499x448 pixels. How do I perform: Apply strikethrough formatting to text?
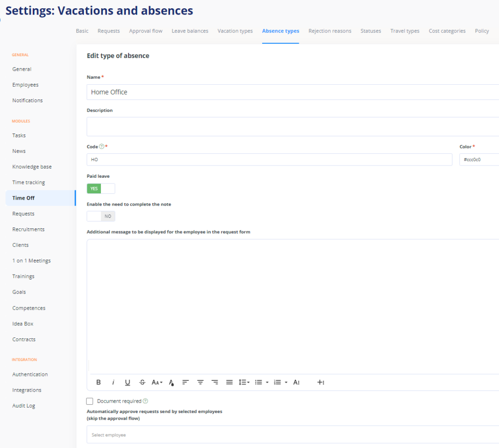tap(142, 383)
